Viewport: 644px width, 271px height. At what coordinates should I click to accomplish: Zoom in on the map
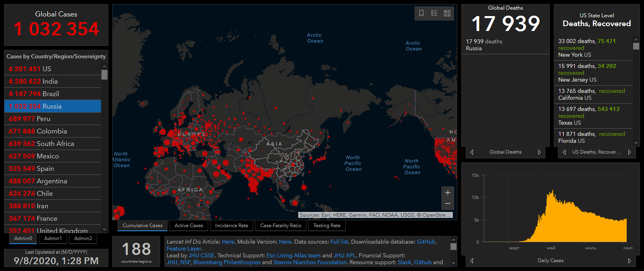[x=448, y=193]
